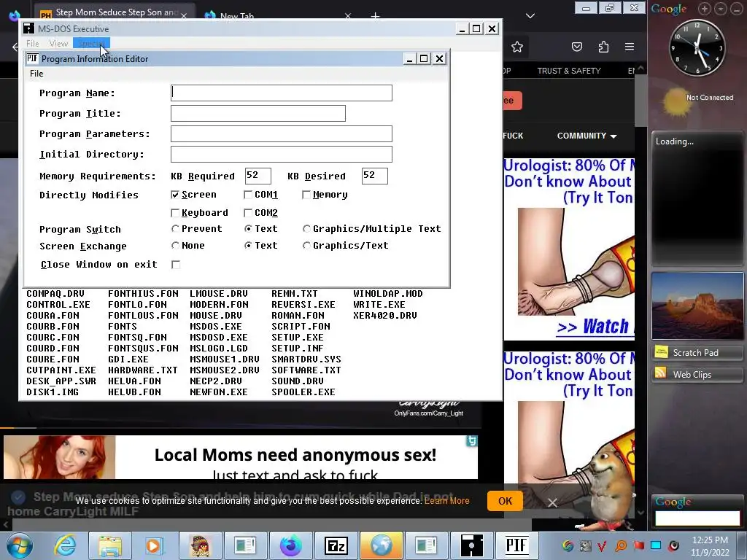
Task: Click the Firefox bookmark star icon
Action: [517, 47]
